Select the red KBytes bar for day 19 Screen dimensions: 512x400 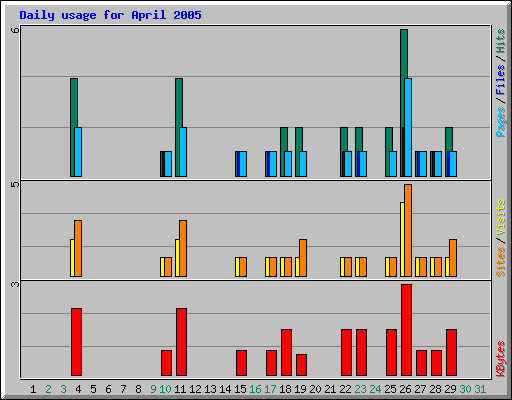[x=301, y=365]
